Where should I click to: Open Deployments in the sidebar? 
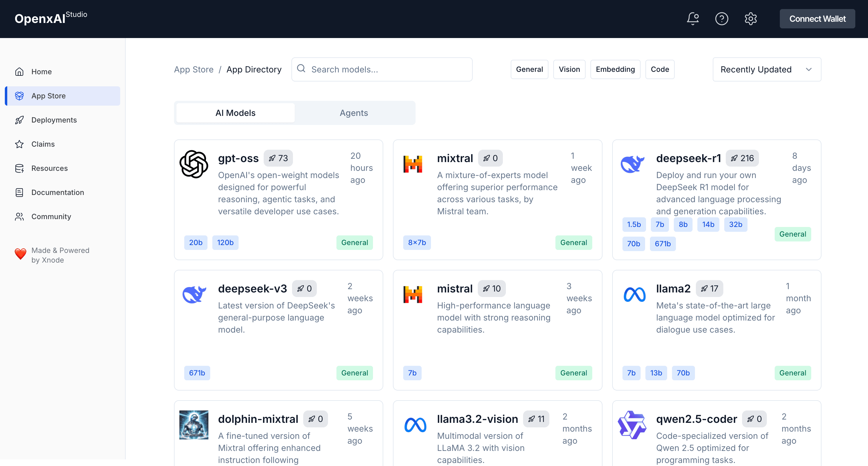tap(63, 120)
